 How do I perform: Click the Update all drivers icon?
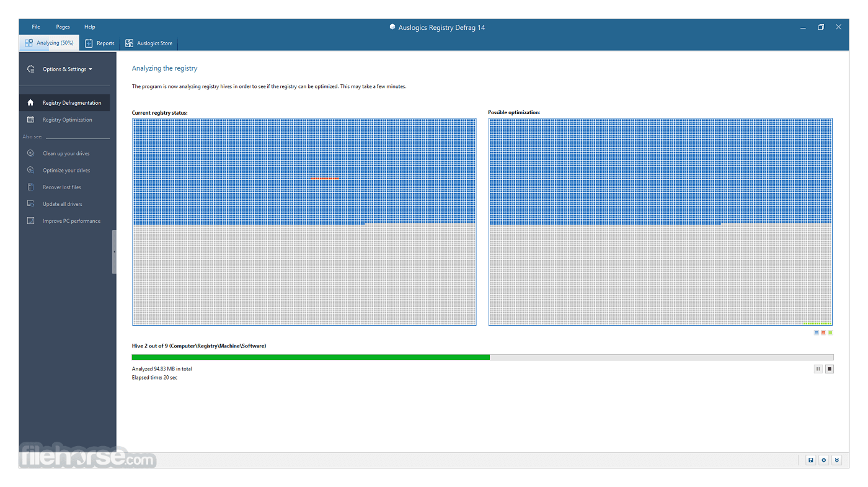click(30, 203)
